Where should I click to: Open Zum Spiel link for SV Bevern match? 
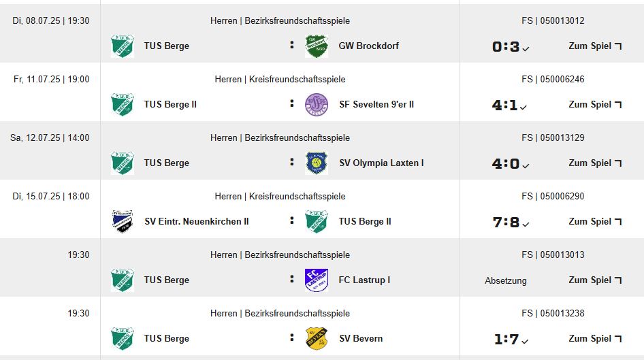[x=595, y=339]
